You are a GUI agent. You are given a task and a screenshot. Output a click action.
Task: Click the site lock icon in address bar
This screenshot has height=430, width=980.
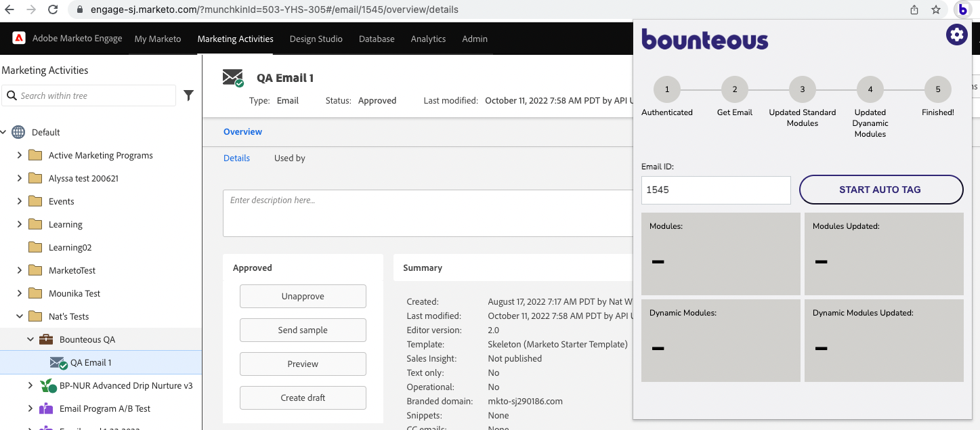(x=80, y=9)
